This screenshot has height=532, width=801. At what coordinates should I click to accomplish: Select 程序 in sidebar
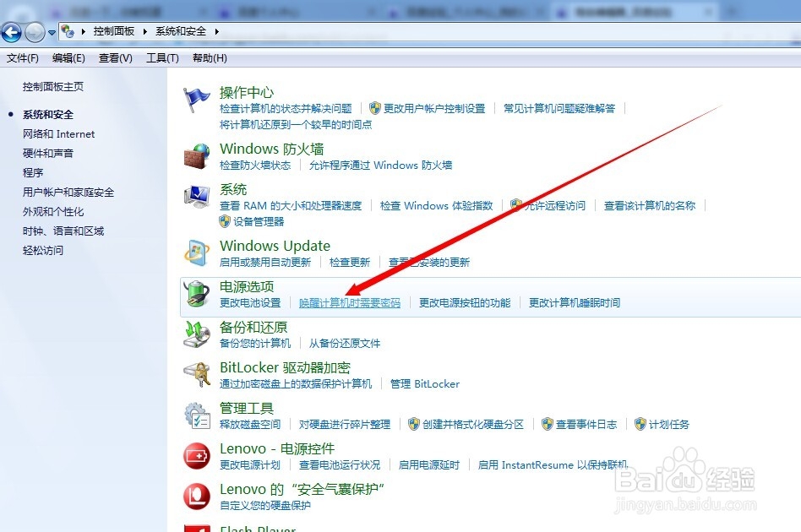coord(33,173)
